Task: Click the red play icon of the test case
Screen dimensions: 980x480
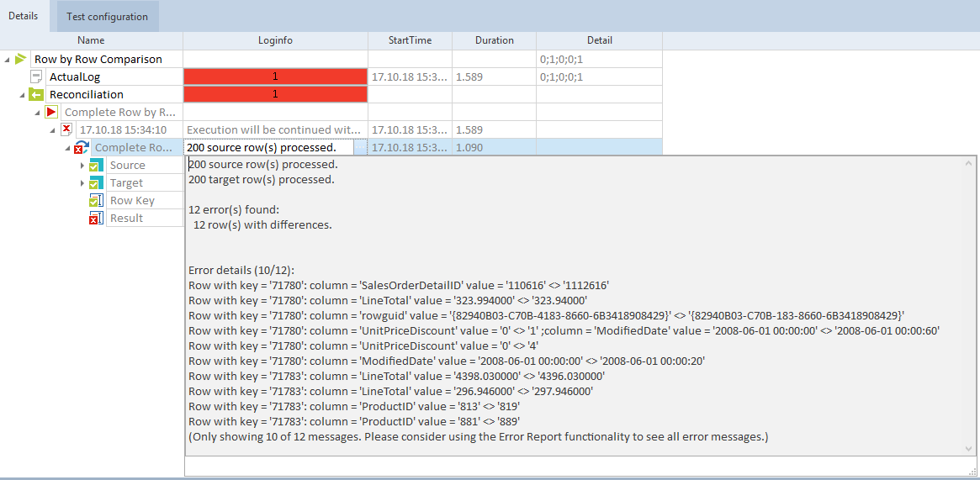Action: click(x=51, y=112)
